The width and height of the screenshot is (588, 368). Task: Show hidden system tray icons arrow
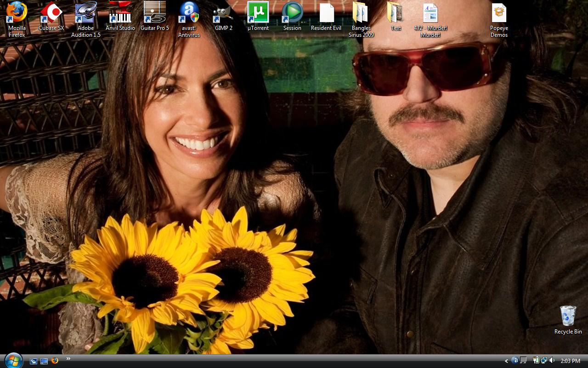point(506,361)
